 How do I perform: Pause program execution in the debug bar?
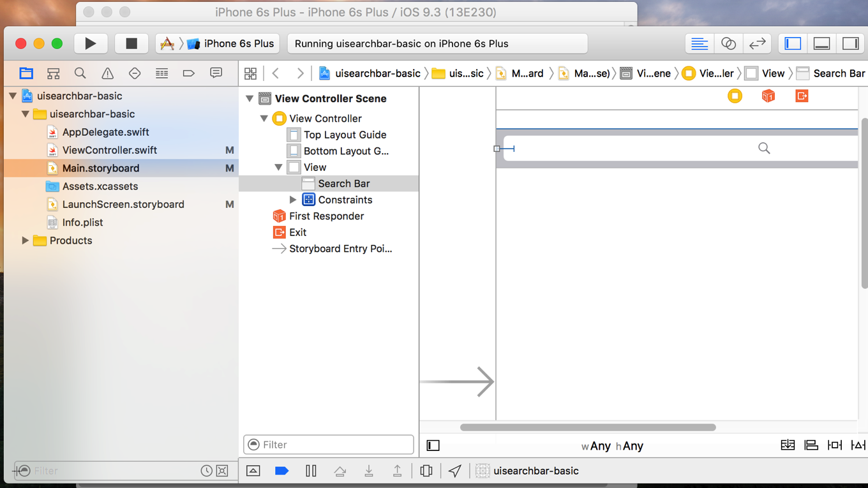[x=311, y=471]
